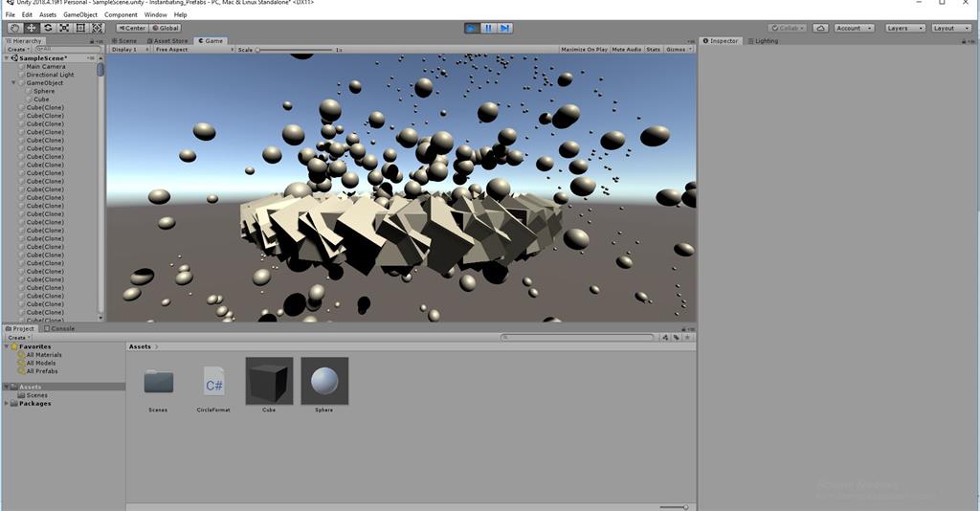This screenshot has width=980, height=511.
Task: Select the Rotate tool
Action: tap(48, 28)
